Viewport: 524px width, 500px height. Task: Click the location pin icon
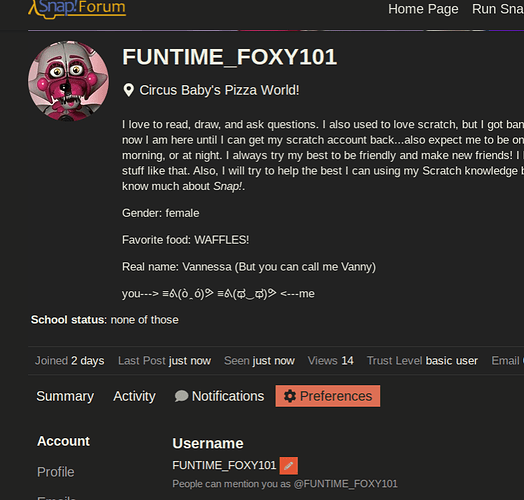tap(129, 90)
